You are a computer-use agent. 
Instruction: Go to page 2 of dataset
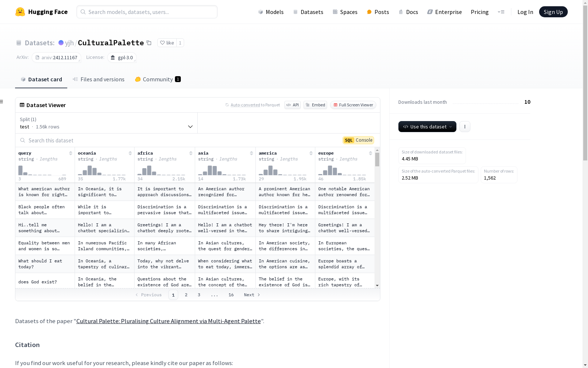186,295
